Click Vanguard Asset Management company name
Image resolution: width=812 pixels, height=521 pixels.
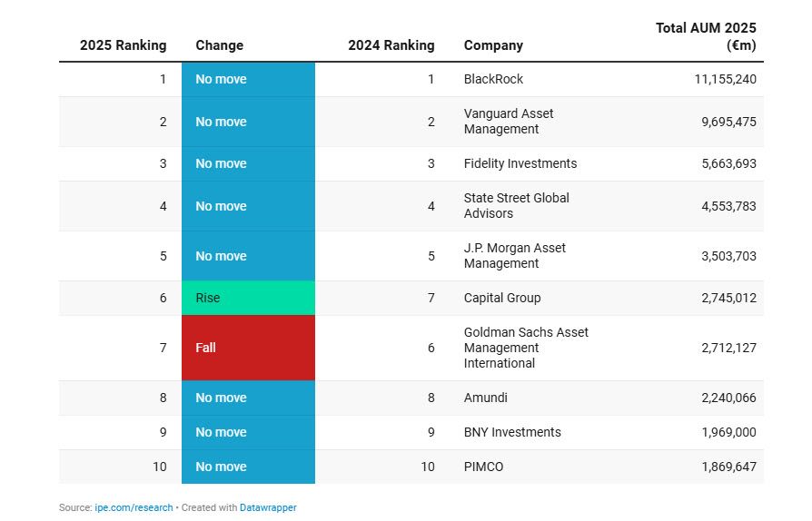[509, 122]
